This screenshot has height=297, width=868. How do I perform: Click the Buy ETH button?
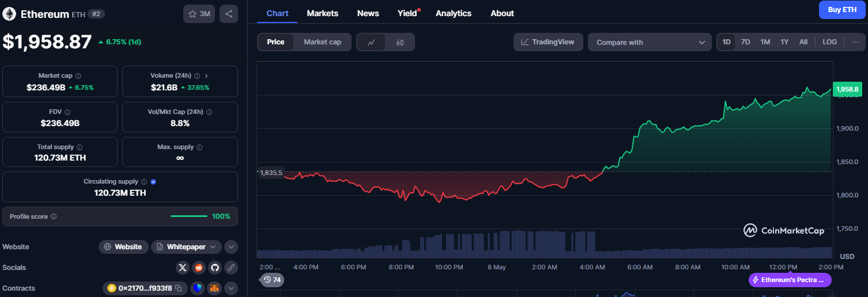pos(842,10)
